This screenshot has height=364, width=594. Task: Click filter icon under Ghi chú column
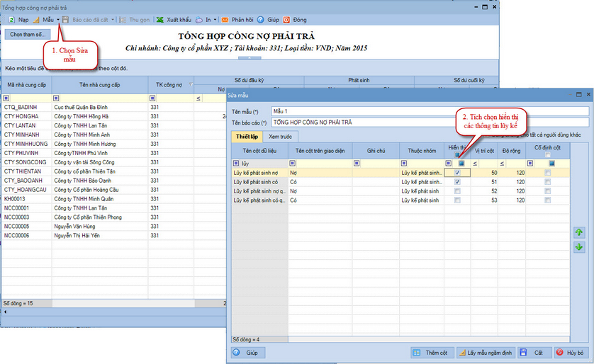tap(357, 164)
